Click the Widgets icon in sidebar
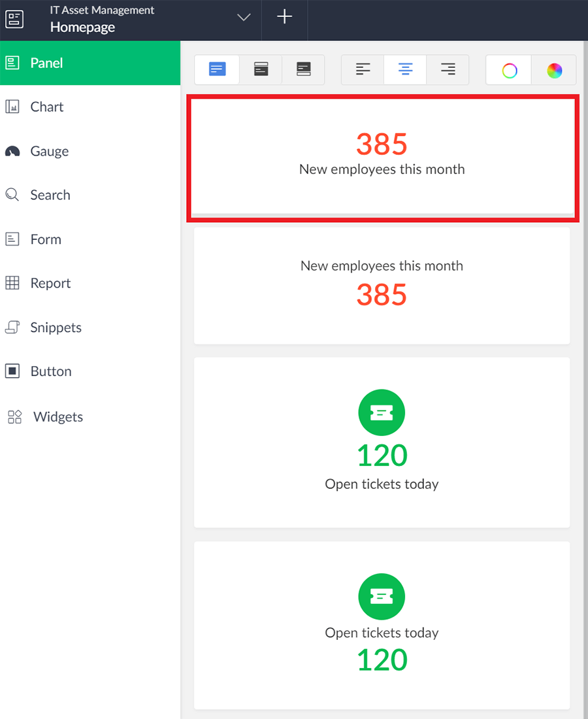 click(x=14, y=416)
